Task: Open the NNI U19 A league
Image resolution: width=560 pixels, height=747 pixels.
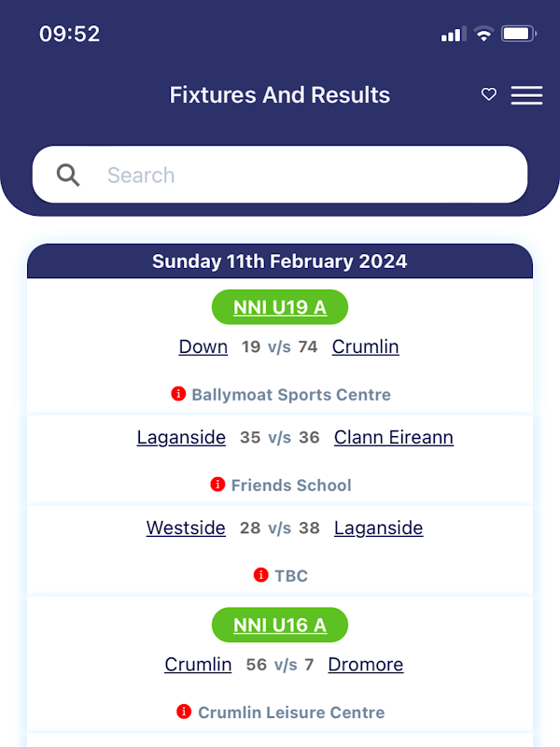Action: [x=280, y=307]
